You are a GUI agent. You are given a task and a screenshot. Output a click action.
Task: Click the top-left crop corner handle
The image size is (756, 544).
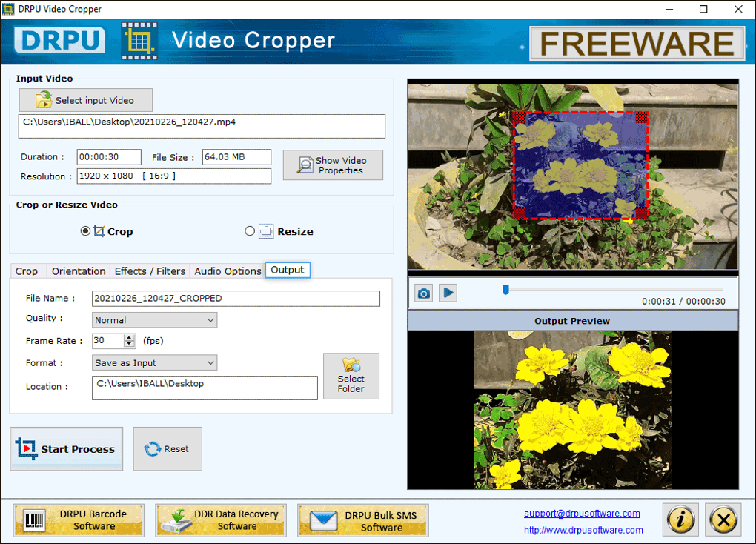519,117
